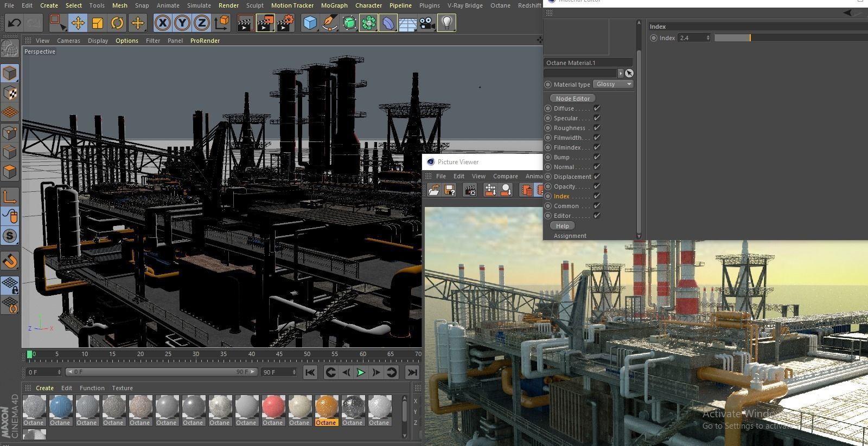
Task: Go to end of animation
Action: [x=412, y=372]
